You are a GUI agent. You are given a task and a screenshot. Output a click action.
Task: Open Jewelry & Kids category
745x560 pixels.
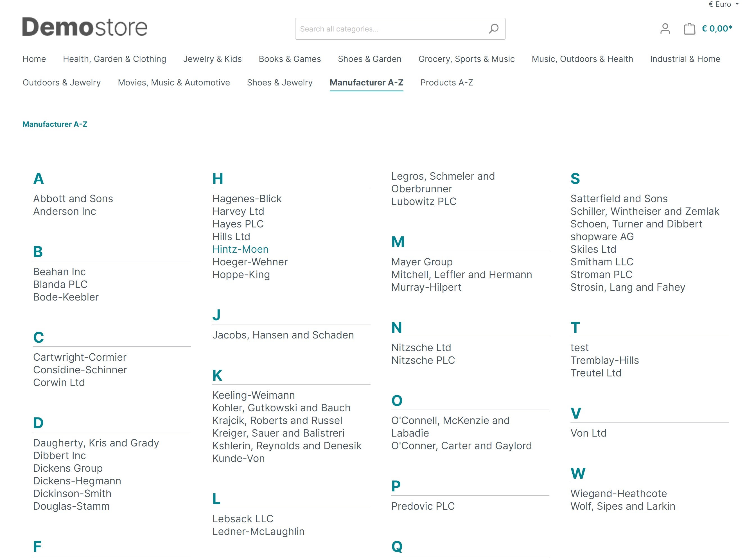point(212,59)
